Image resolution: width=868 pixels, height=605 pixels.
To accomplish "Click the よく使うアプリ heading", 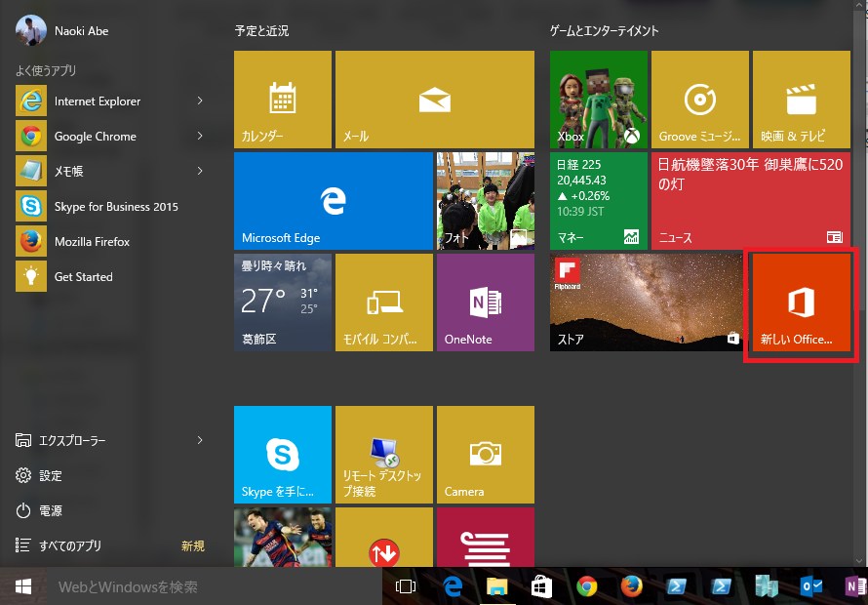I will 46,70.
